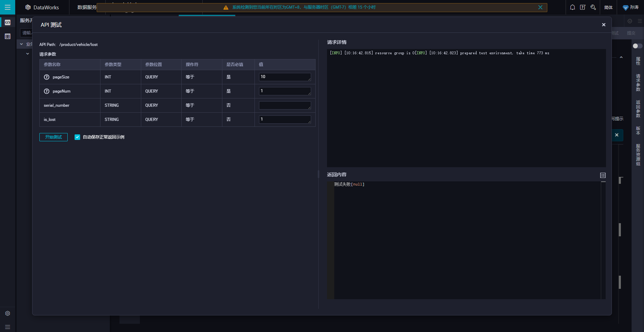
Task: Click the 返回内容 vertical scrollbar
Action: (603, 240)
